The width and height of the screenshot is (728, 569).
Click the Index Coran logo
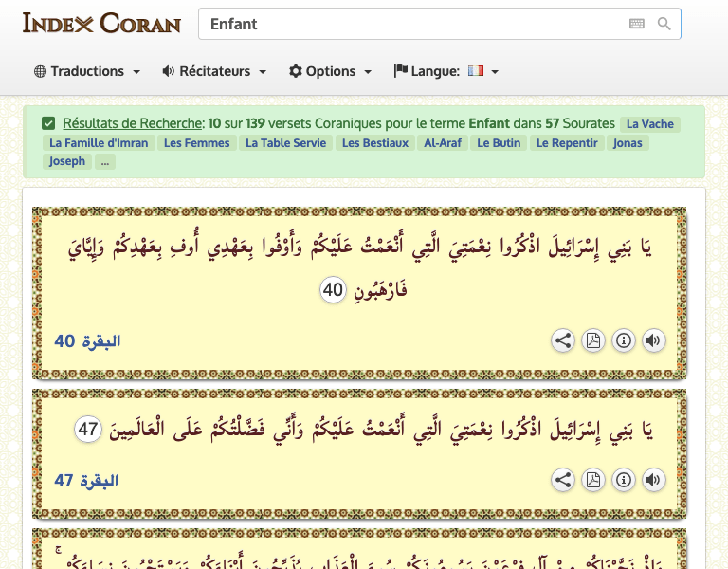coord(101,24)
